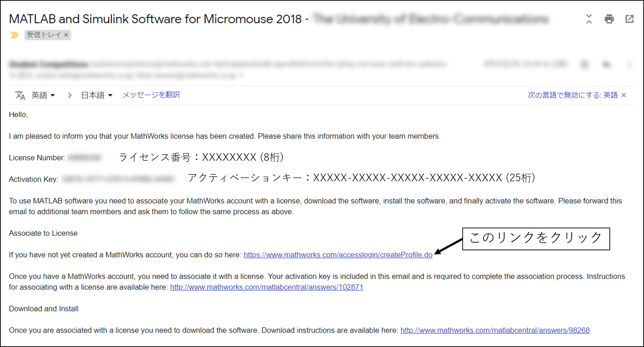Remove the 受信トレイ label with the x

pyautogui.click(x=66, y=35)
